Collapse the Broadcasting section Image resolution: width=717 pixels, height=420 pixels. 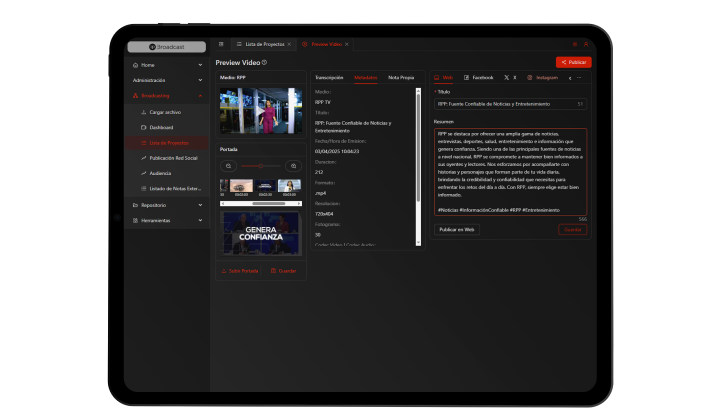pos(200,96)
